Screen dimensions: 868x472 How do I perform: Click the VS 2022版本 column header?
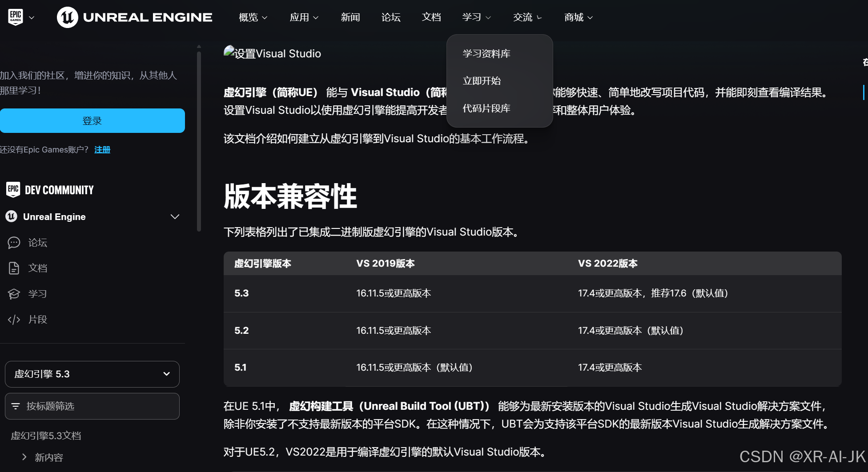608,264
